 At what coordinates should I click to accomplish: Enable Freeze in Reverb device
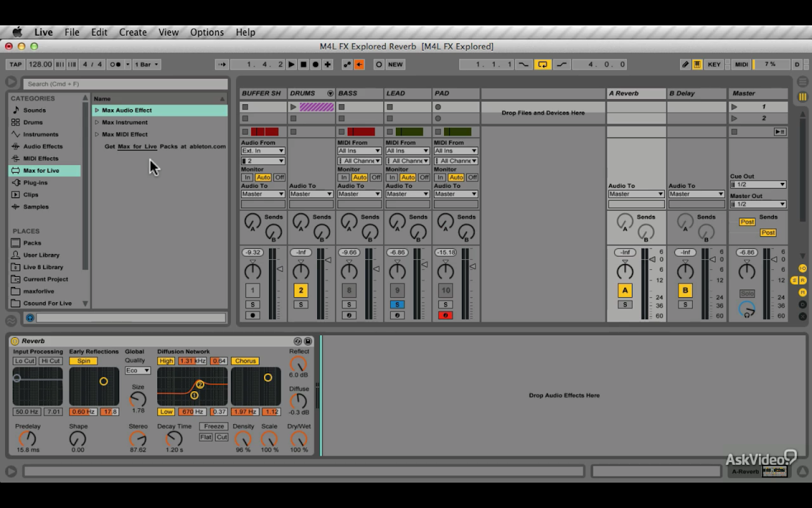(x=214, y=427)
